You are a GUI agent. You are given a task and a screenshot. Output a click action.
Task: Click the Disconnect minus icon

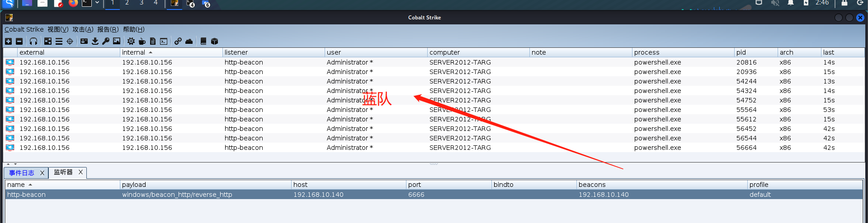19,42
